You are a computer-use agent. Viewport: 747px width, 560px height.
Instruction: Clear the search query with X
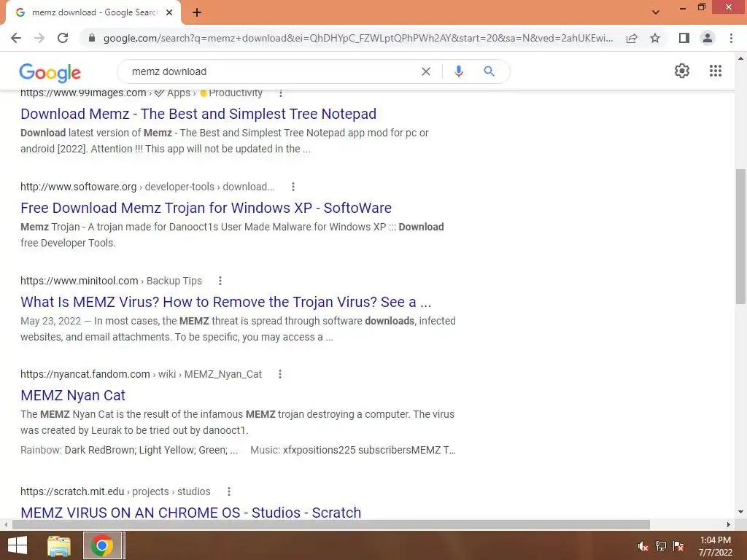pyautogui.click(x=426, y=71)
